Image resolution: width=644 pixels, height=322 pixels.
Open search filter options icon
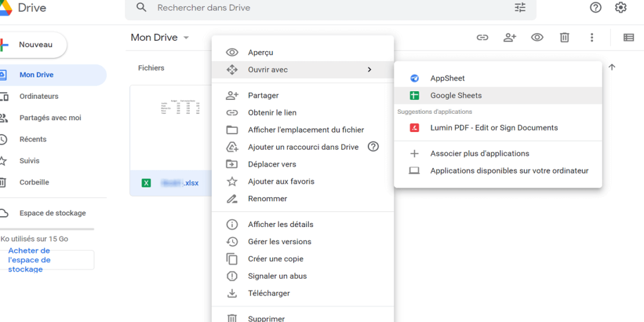point(520,8)
